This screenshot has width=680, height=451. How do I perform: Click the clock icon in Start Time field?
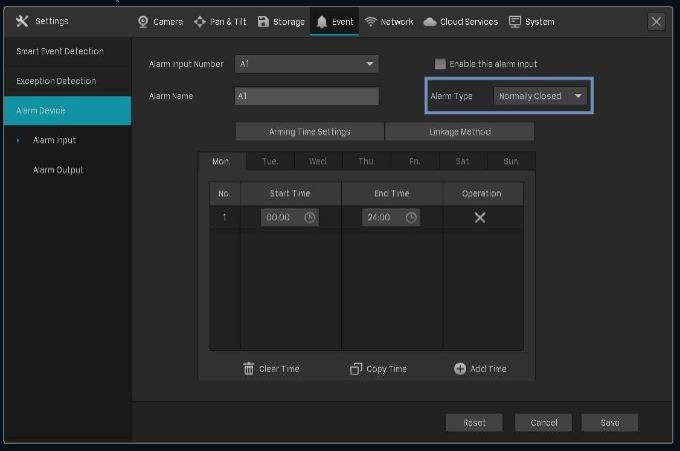[x=309, y=217]
